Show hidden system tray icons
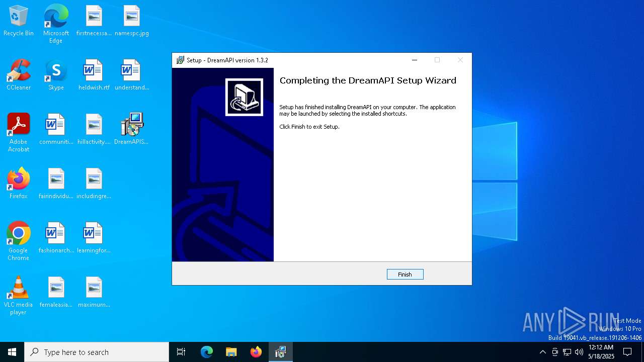The image size is (644, 362). click(x=542, y=352)
